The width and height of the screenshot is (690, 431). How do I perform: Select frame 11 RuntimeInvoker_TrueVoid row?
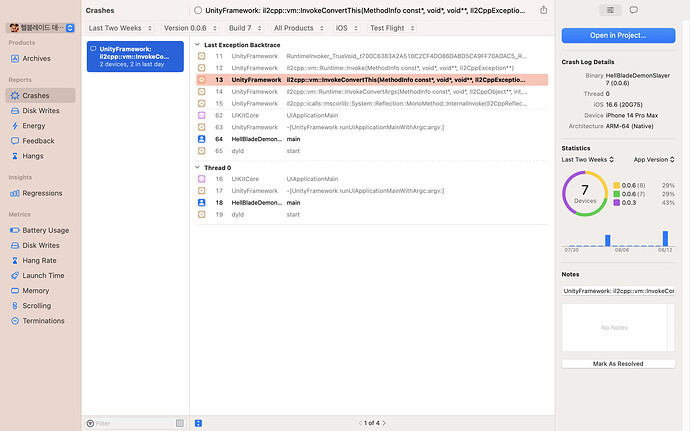(372, 56)
